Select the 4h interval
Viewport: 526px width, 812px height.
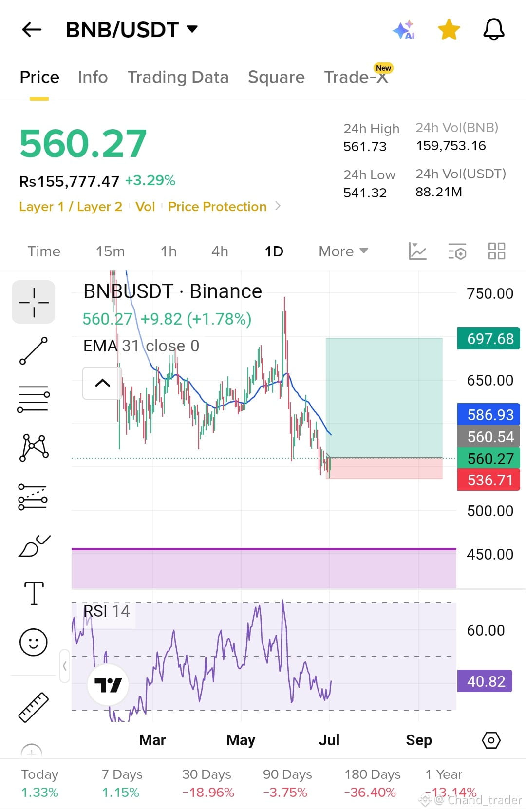coord(220,251)
